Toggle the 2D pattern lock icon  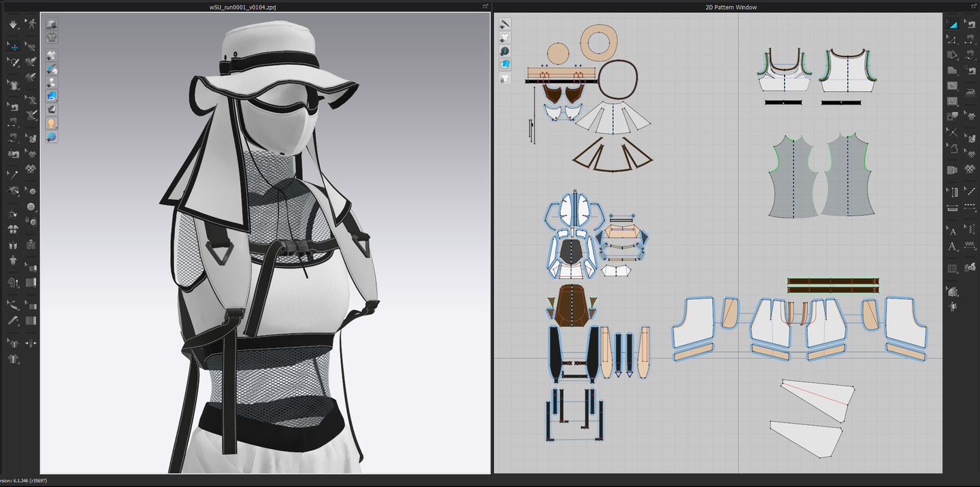point(505,79)
